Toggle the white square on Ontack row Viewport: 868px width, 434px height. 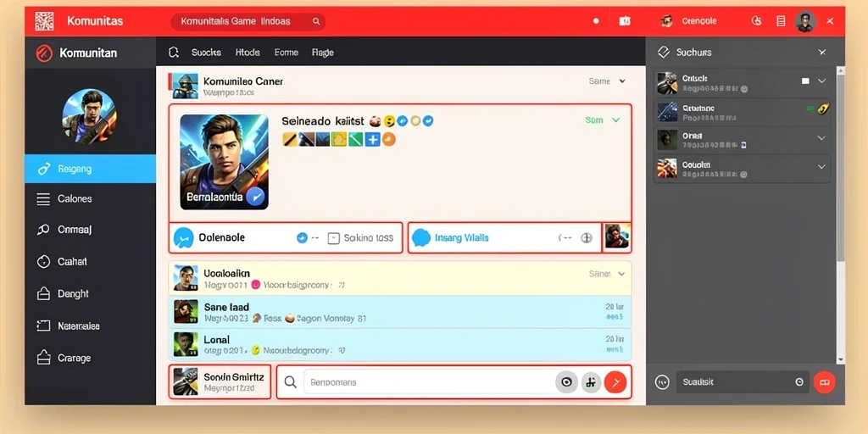[805, 81]
